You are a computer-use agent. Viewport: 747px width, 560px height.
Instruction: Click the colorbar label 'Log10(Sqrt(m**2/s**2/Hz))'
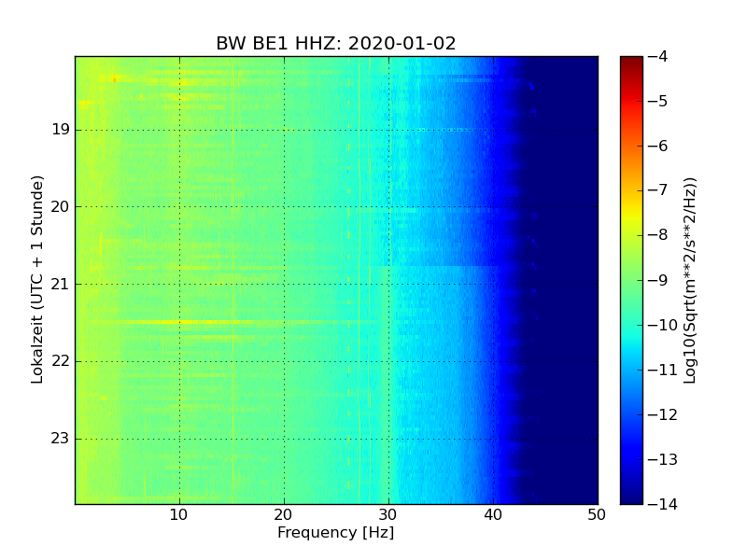coord(689,280)
